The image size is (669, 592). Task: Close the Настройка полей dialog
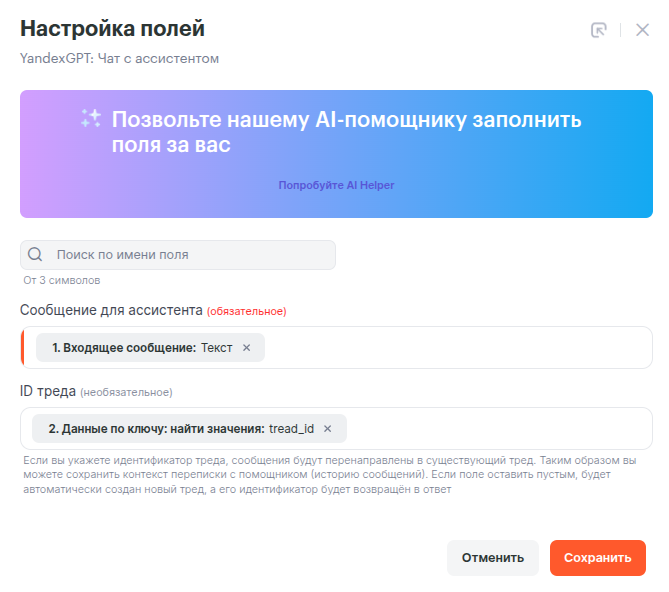click(642, 30)
